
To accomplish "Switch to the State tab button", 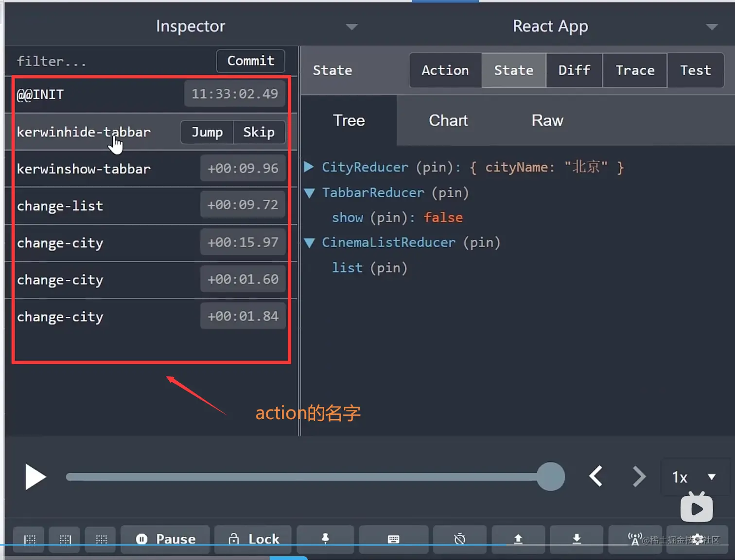I will (514, 70).
